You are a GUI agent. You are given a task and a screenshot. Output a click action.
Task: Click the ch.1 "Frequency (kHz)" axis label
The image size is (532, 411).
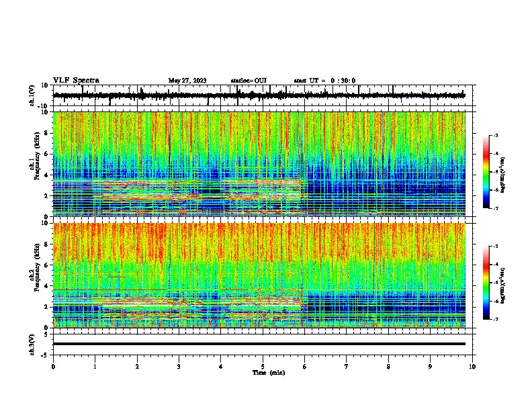pos(37,156)
